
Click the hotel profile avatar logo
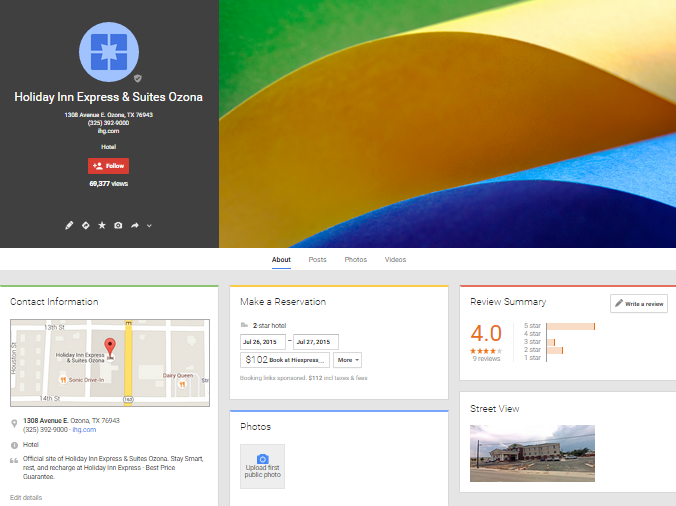[108, 52]
